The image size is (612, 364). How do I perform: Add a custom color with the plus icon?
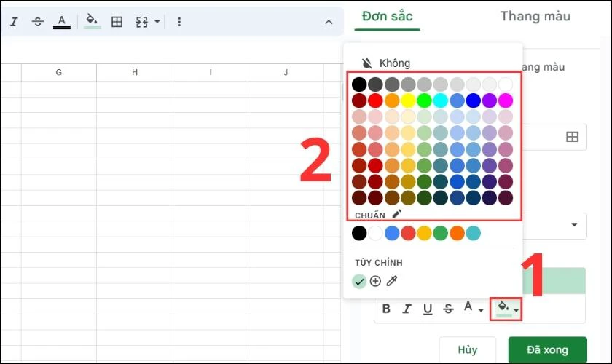tap(375, 281)
